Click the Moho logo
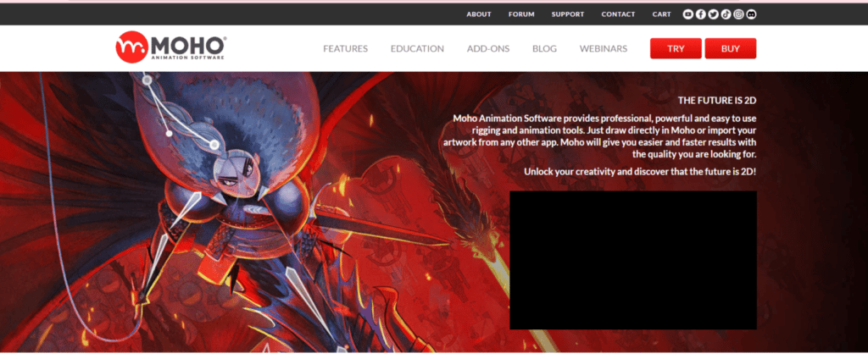Screen dimensions: 868x359 [x=171, y=48]
